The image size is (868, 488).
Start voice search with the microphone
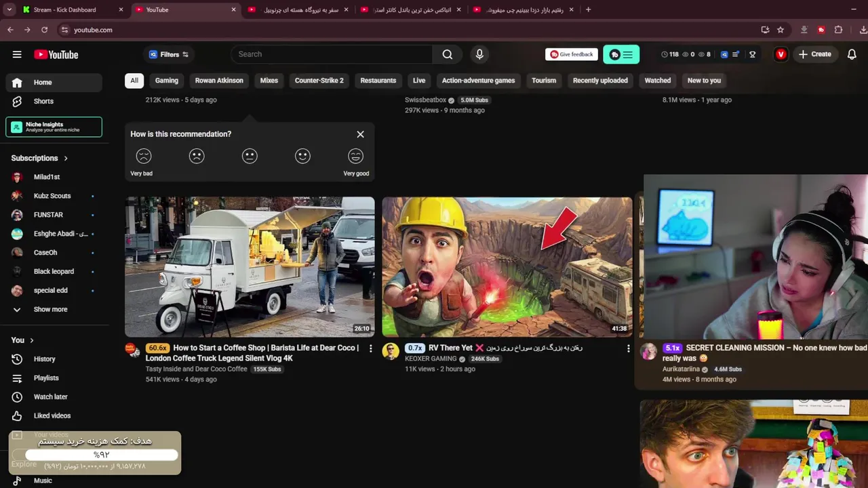[479, 54]
